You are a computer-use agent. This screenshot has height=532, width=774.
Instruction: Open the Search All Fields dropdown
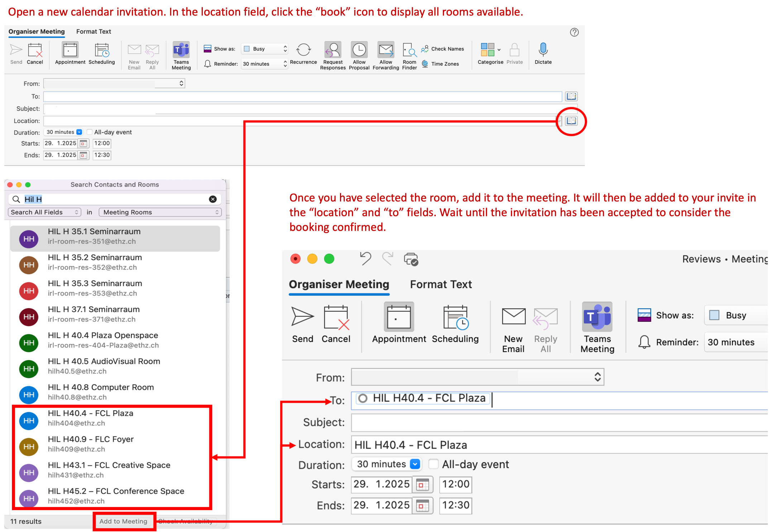click(44, 212)
